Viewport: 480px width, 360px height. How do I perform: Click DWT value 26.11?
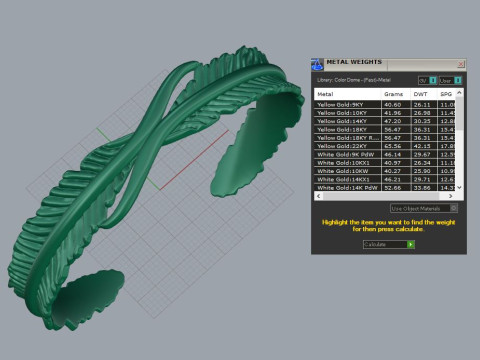tap(422, 105)
